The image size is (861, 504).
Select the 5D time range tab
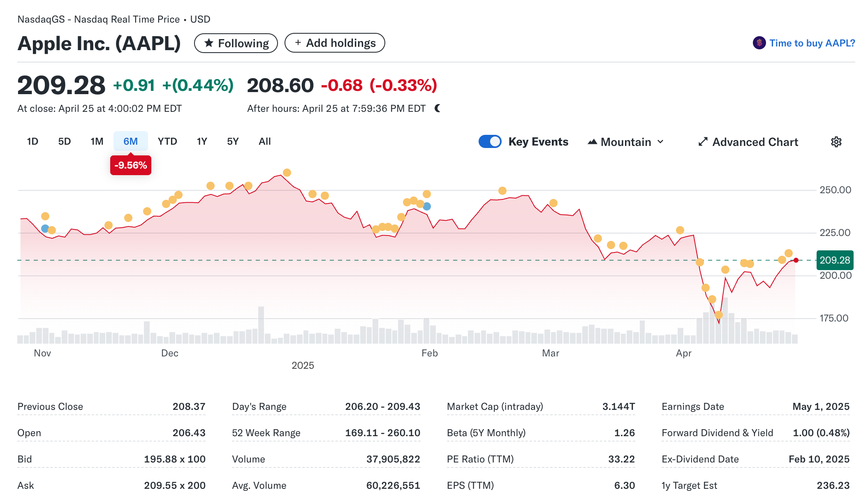[64, 141]
